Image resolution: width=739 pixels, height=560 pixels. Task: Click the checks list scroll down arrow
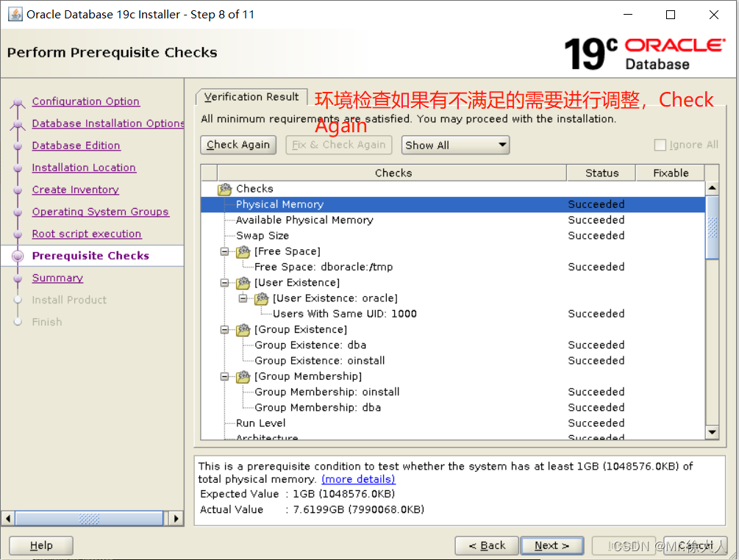[x=712, y=432]
